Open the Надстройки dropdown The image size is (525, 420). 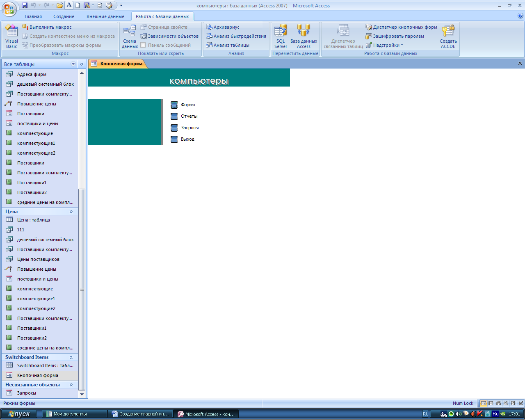click(x=385, y=45)
